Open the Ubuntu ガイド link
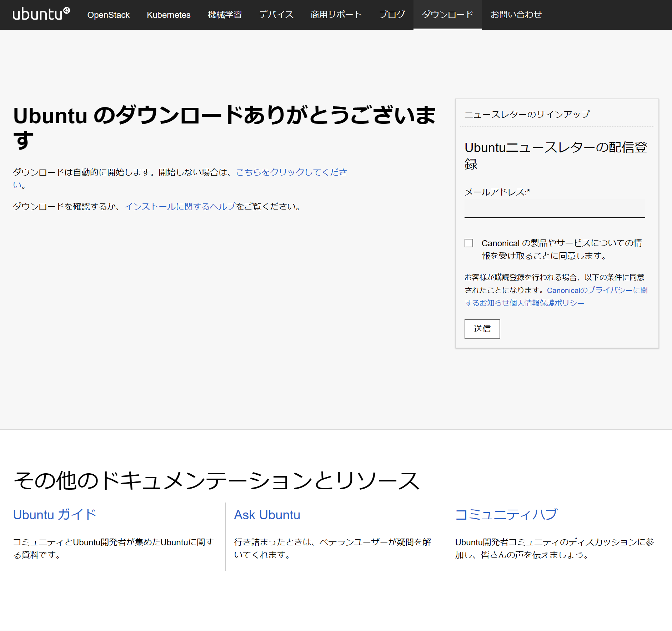Screen dimensions: 672x631 (55, 515)
